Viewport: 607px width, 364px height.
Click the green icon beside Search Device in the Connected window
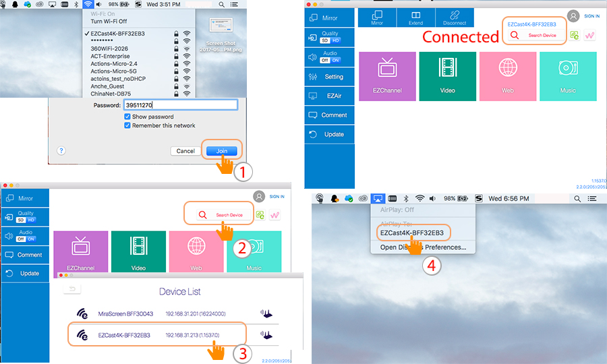pos(575,35)
